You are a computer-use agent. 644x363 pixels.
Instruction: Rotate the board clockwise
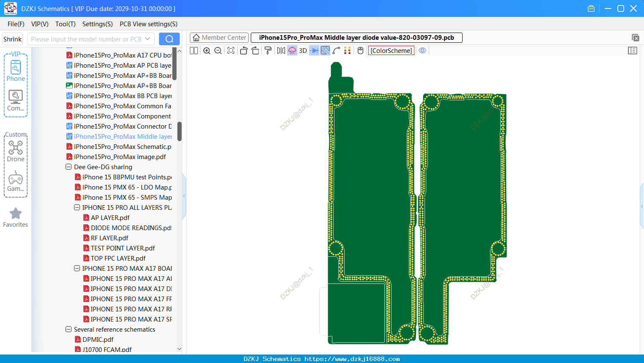click(255, 51)
